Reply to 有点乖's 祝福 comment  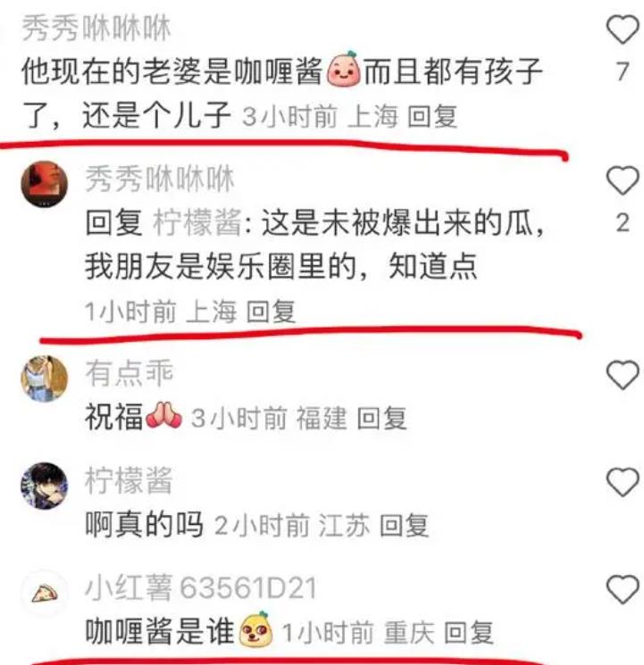coord(381,418)
